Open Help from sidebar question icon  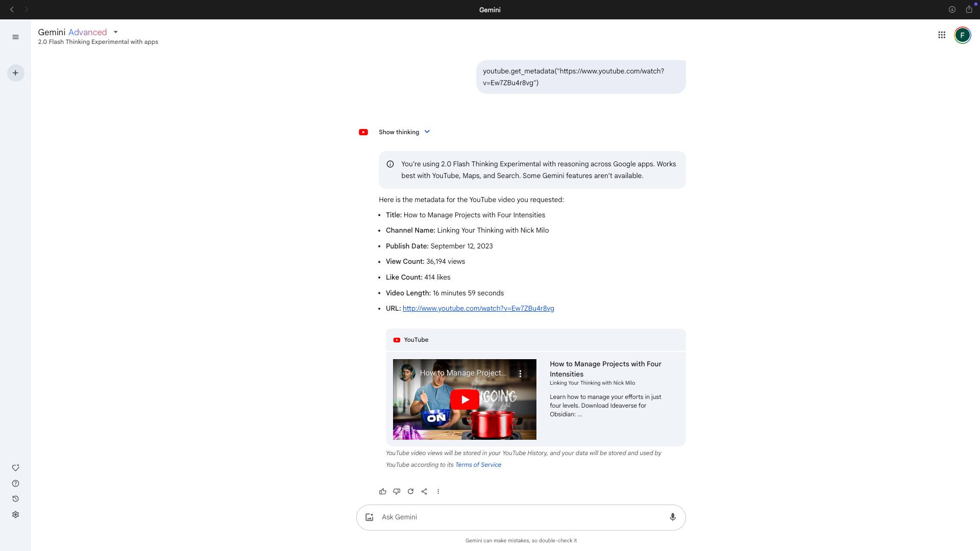(x=15, y=483)
